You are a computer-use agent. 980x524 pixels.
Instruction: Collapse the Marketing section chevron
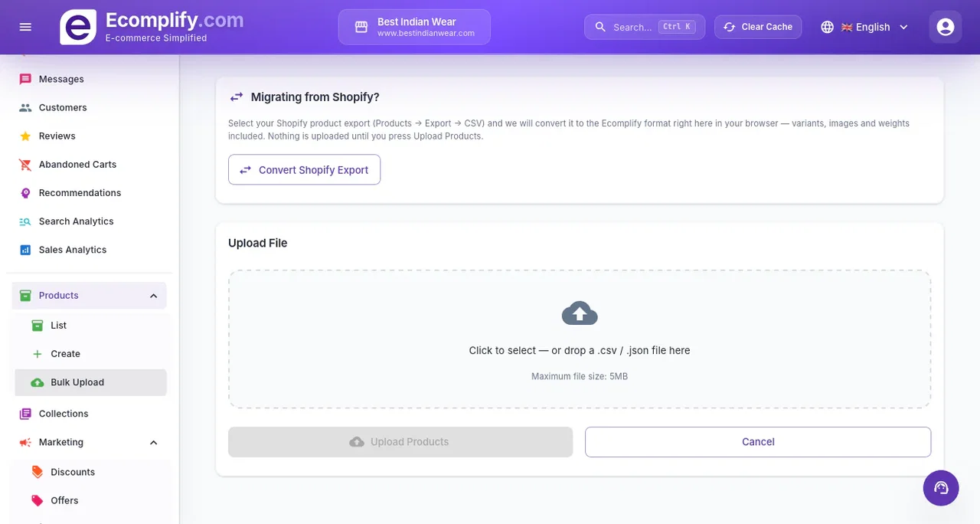tap(153, 443)
